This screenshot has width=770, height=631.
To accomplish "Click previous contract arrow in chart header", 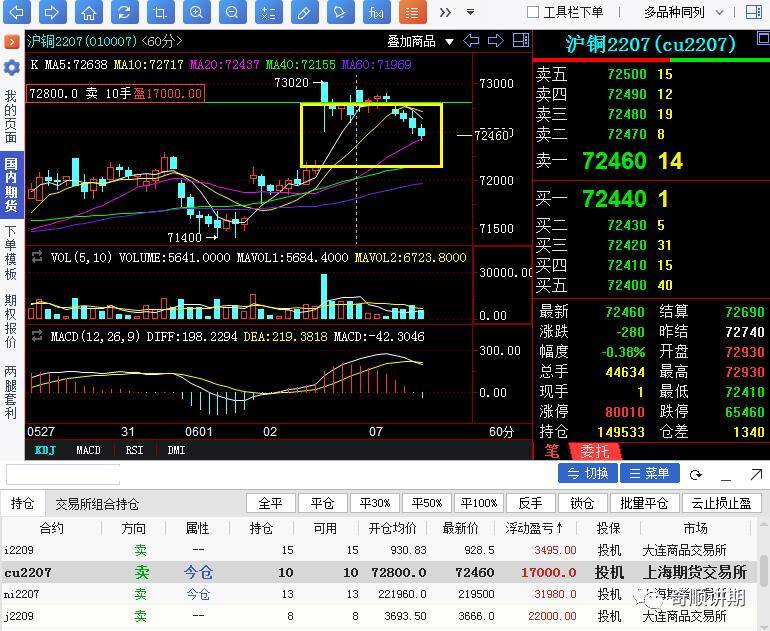I will (x=471, y=41).
